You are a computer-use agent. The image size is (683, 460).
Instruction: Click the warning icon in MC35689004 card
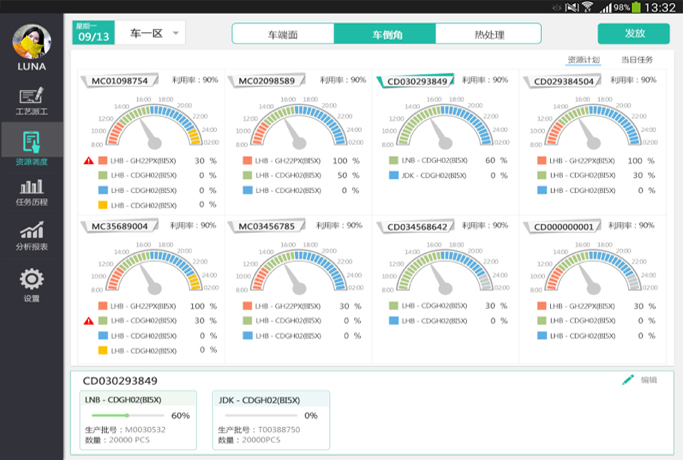tap(89, 321)
